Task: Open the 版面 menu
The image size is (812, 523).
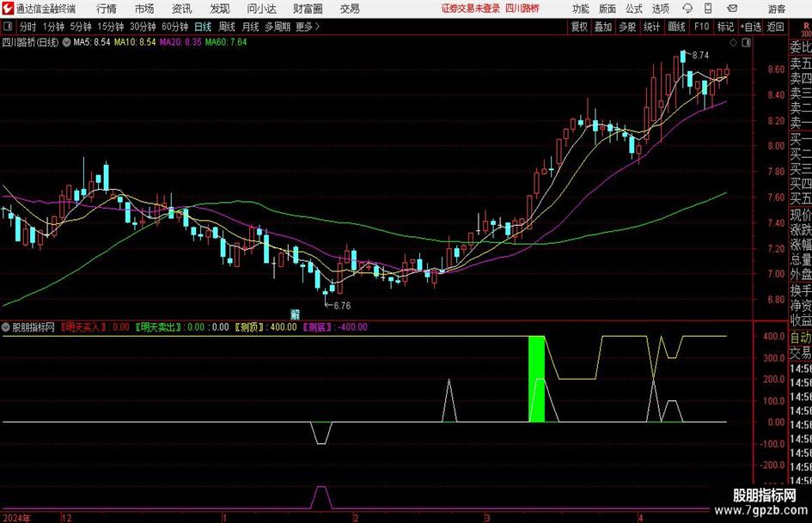Action: point(607,9)
